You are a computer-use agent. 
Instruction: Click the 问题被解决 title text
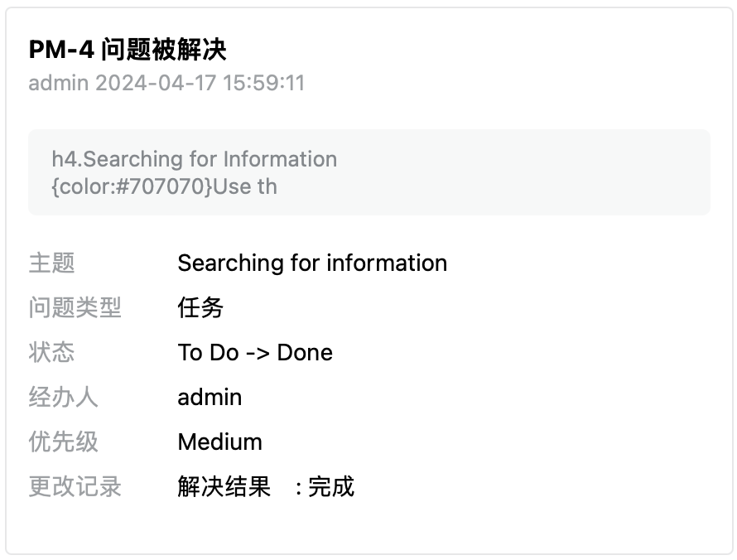164,51
